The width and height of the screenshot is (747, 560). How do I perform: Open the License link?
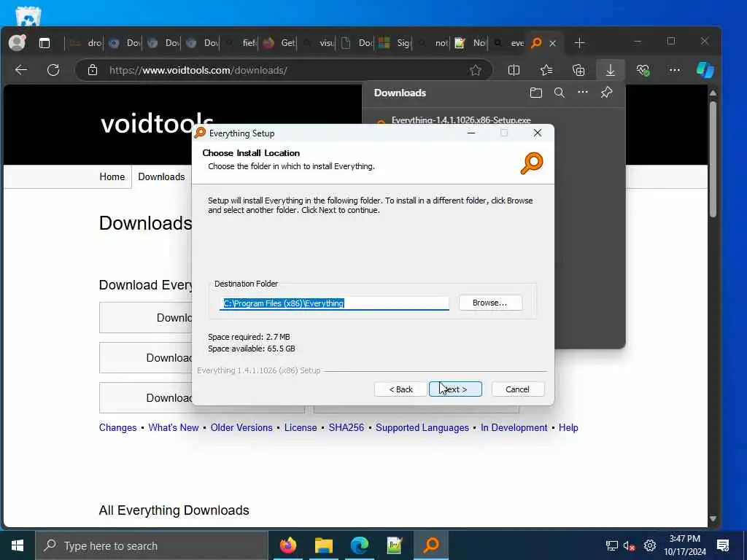[301, 427]
